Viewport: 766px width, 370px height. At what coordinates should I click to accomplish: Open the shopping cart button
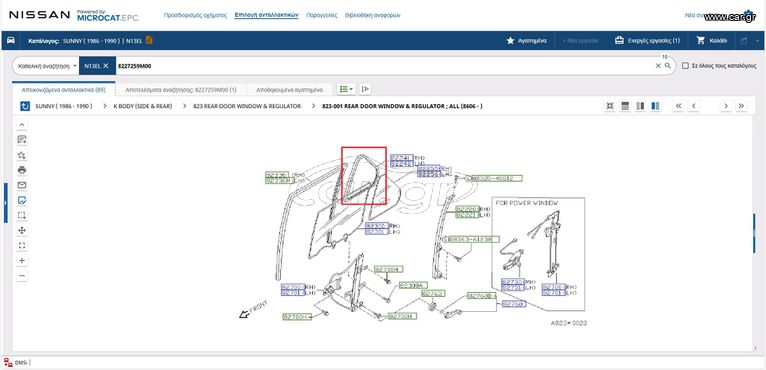[x=714, y=41]
